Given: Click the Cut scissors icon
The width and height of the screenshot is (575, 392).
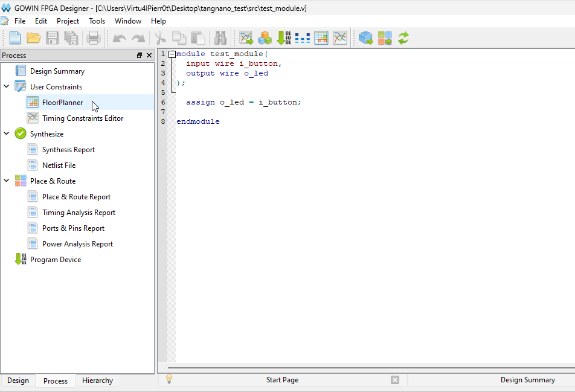Looking at the screenshot, I should (160, 38).
